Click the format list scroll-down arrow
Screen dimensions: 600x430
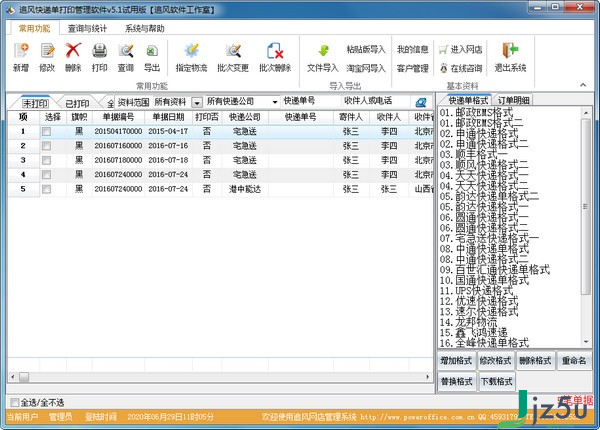586,342
